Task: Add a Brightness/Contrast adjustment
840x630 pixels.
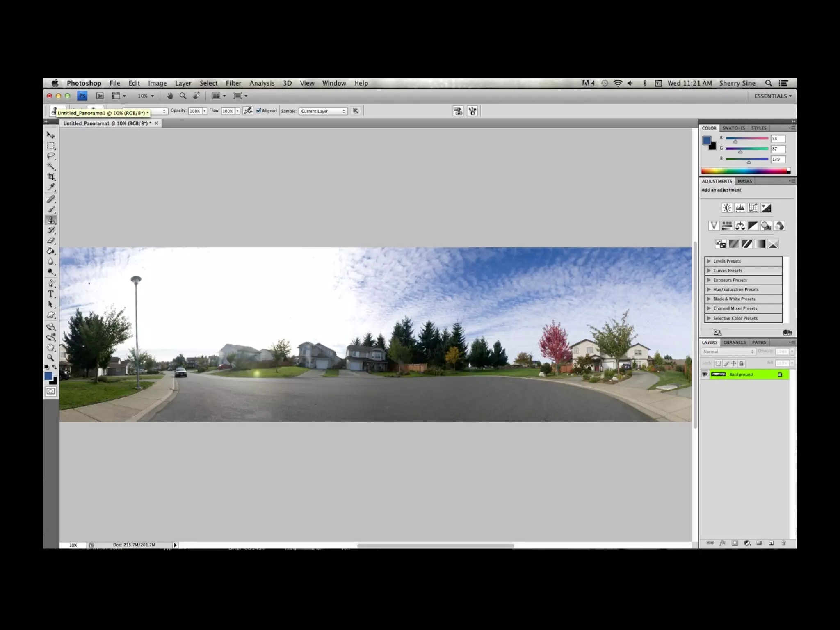Action: click(x=727, y=208)
